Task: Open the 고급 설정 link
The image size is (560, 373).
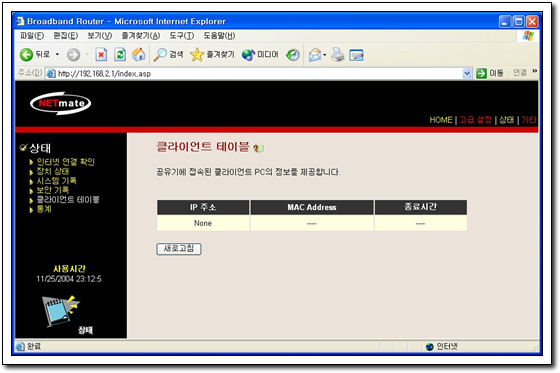Action: pos(475,120)
